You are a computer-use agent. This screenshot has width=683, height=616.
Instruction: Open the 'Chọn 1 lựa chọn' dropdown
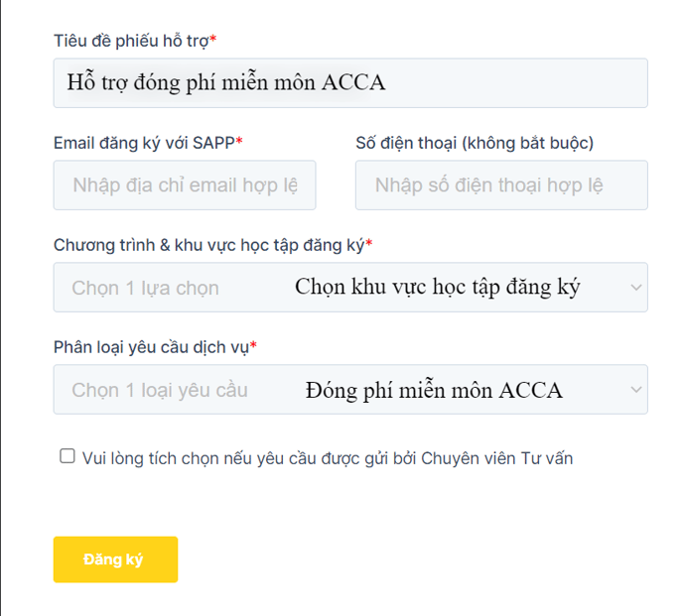350,288
